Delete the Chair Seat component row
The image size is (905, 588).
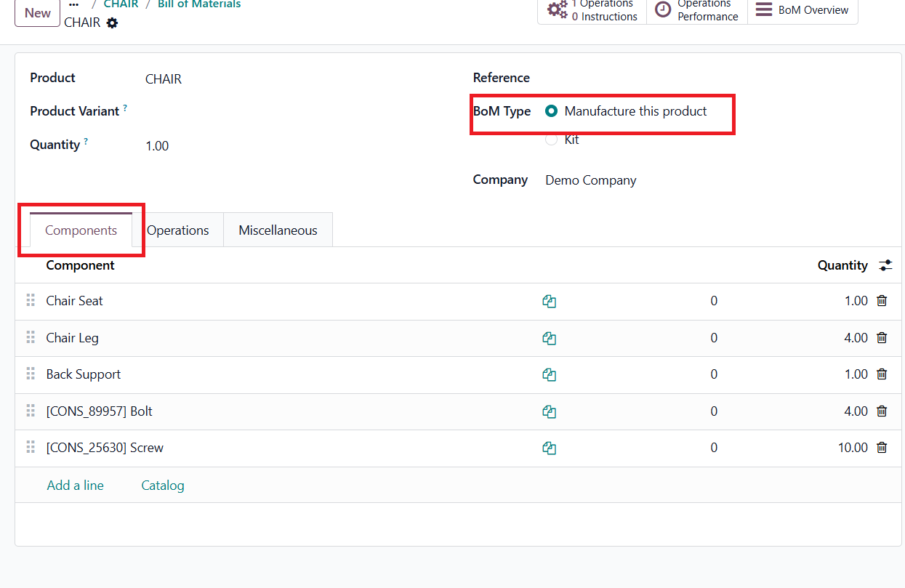pyautogui.click(x=882, y=301)
